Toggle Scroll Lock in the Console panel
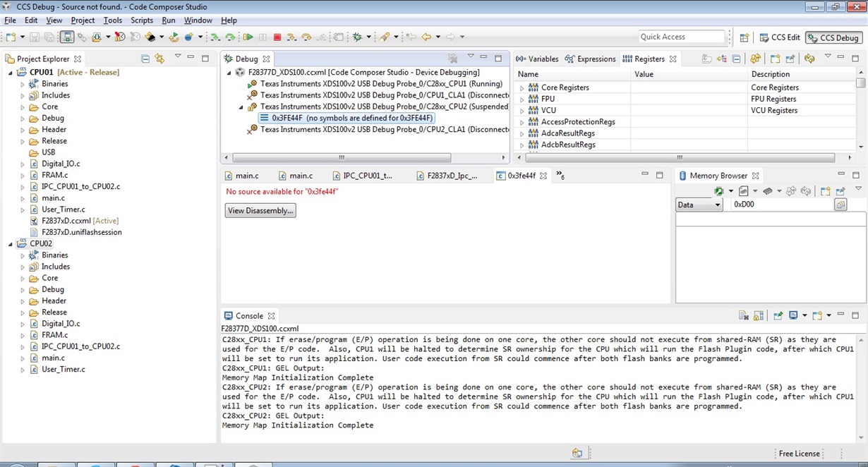The height and width of the screenshot is (467, 868). (758, 316)
